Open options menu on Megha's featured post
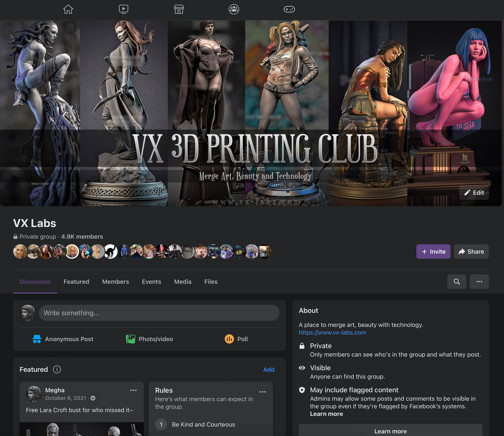Viewport: 504px width, 436px height. 133,390
